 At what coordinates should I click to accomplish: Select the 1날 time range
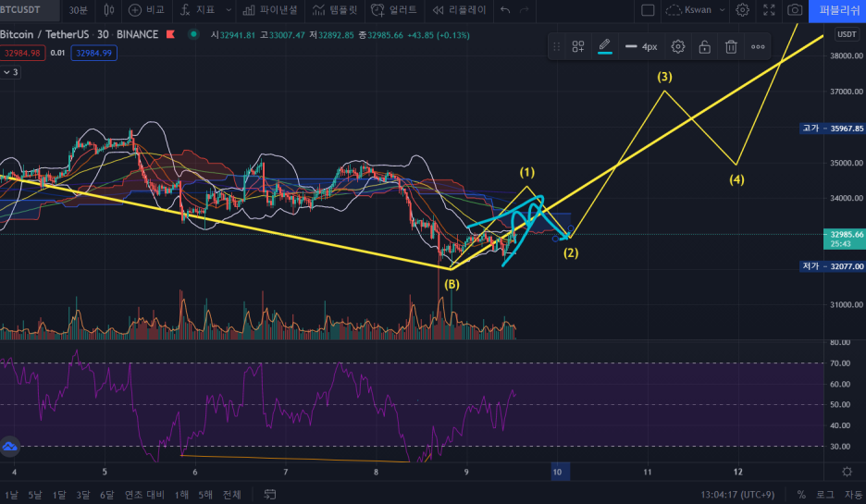(10, 495)
